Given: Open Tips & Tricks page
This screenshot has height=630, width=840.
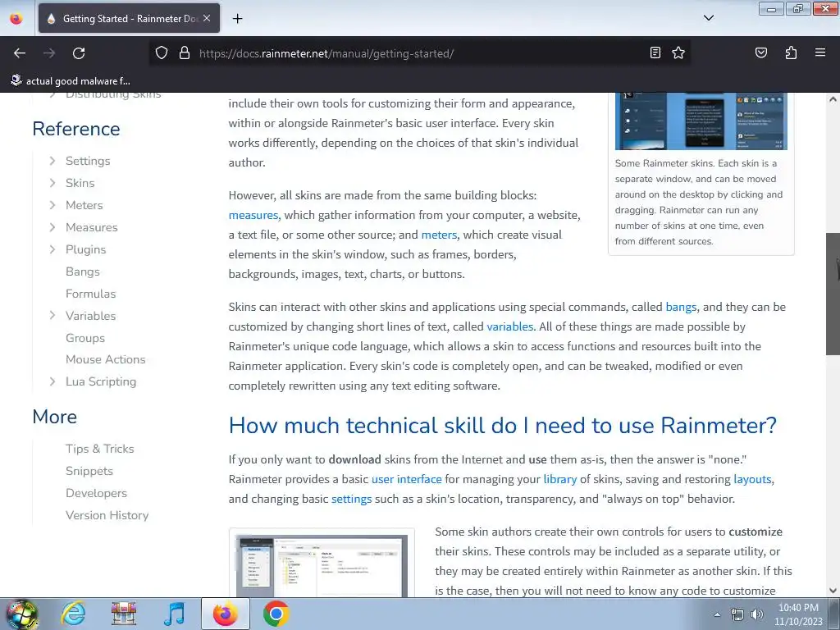Looking at the screenshot, I should click(99, 449).
